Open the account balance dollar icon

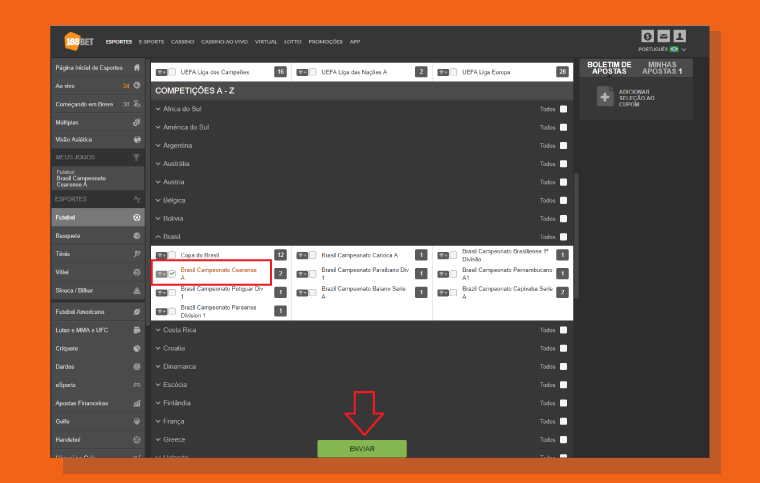[x=648, y=36]
